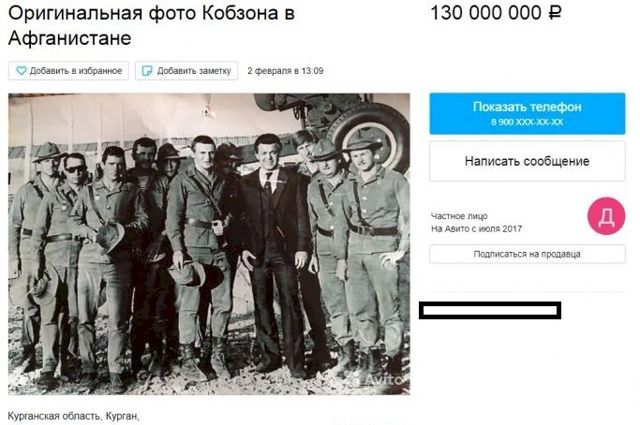640x425 pixels.
Task: Click the ruble sign beside the price
Action: 555,13
